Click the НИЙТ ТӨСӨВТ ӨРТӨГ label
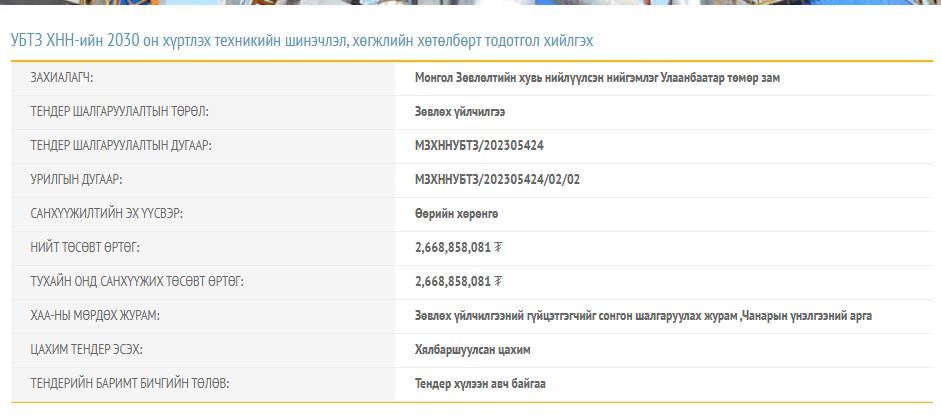Image resolution: width=941 pixels, height=420 pixels. pyautogui.click(x=85, y=247)
